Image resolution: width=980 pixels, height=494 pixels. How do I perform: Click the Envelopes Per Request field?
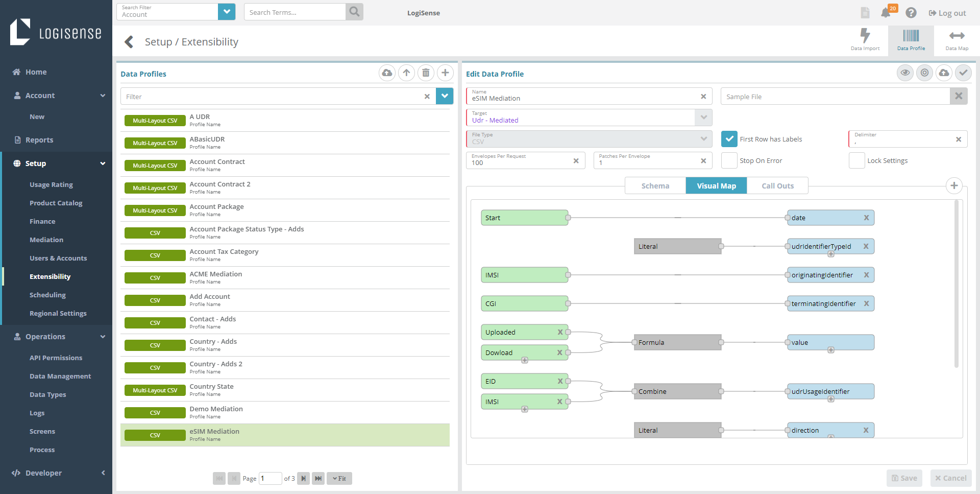tap(525, 160)
